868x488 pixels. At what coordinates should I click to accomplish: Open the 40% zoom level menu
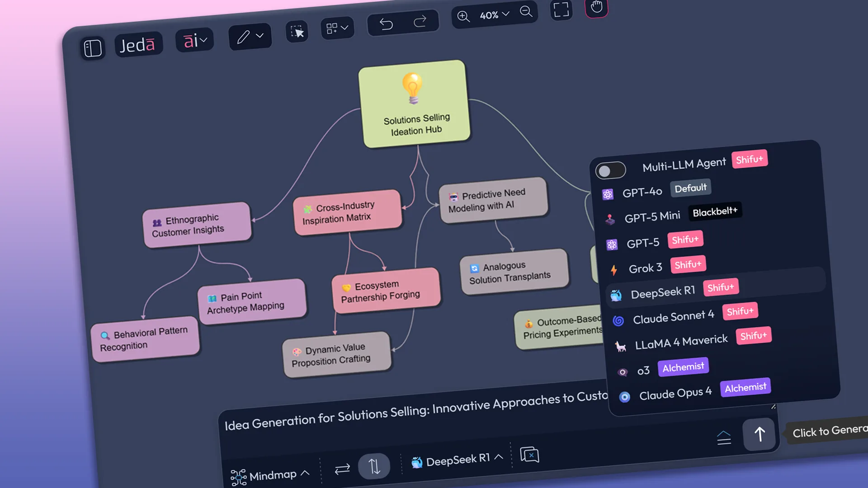pyautogui.click(x=494, y=15)
